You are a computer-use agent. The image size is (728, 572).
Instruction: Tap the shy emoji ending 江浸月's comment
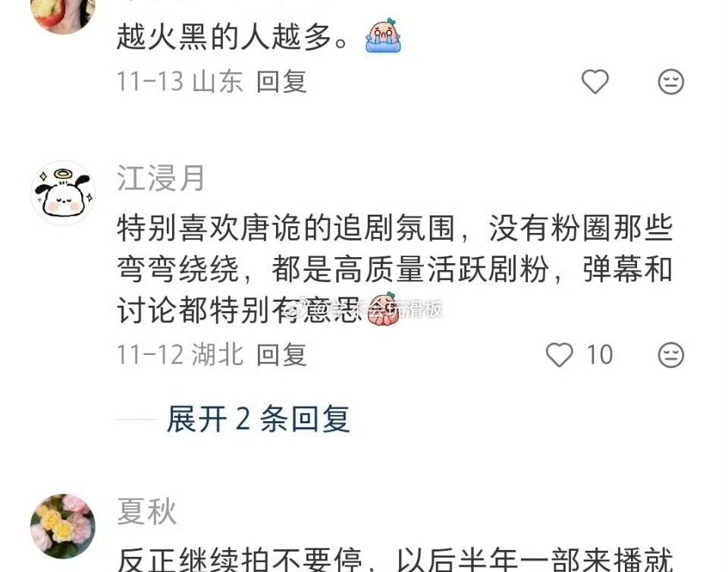click(x=381, y=309)
